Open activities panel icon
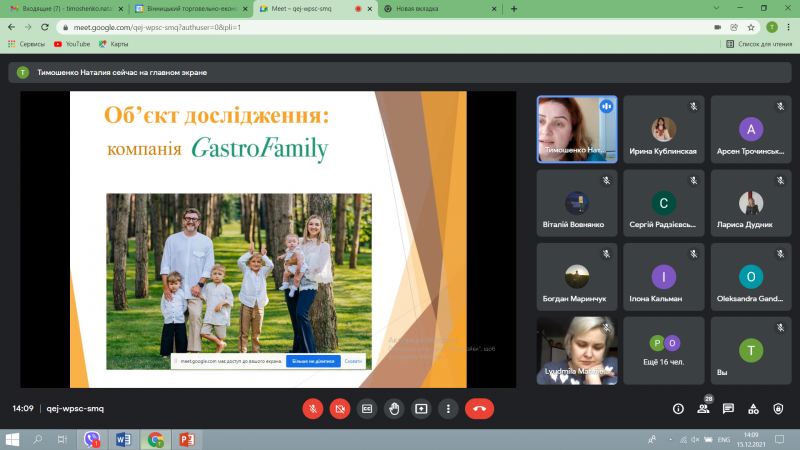 coord(753,409)
